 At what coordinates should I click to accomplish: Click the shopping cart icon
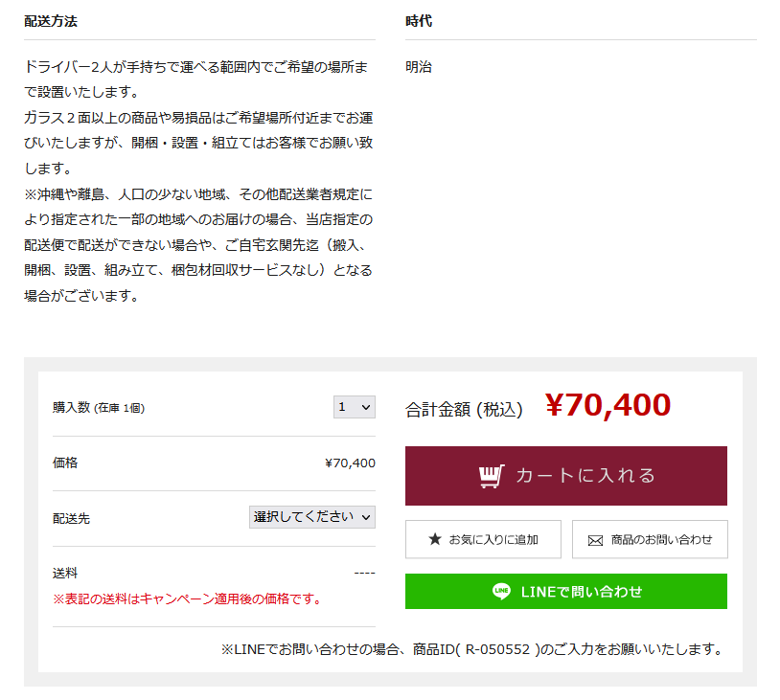492,476
